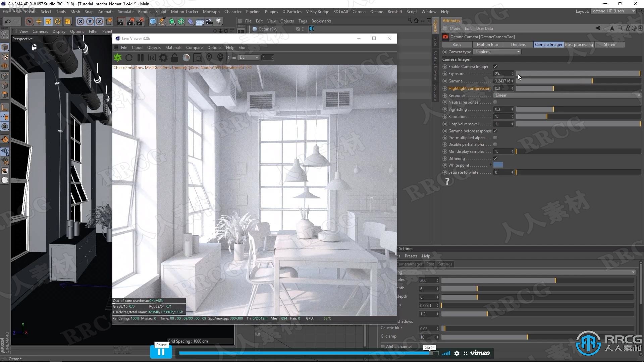The width and height of the screenshot is (644, 362).
Task: Click Presets in Octane Settings
Action: [411, 256]
